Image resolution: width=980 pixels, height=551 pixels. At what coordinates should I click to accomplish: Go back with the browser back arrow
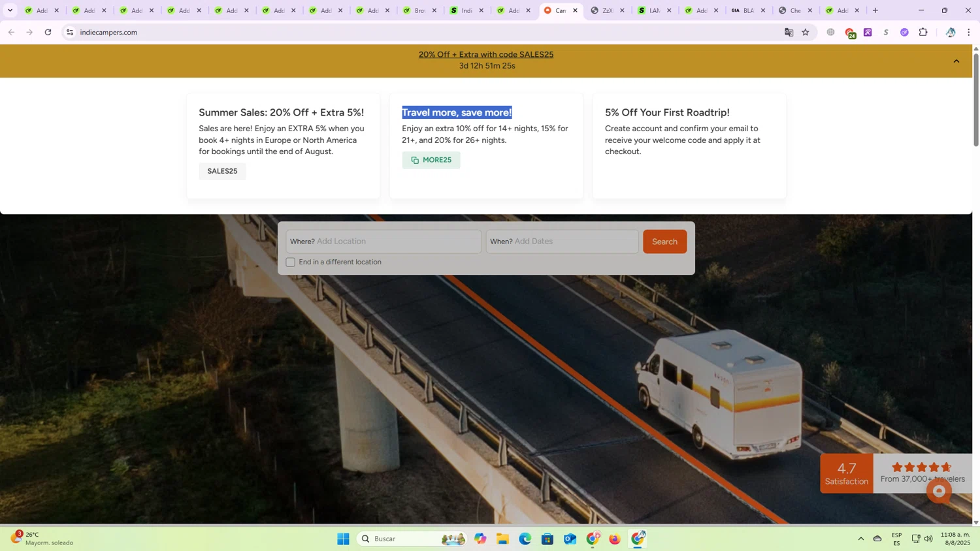click(11, 32)
